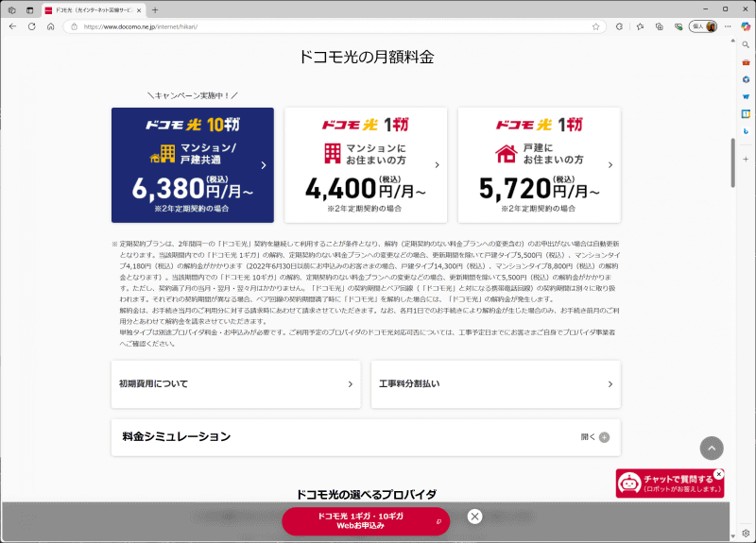Open sidebar settings gear icon
The image size is (756, 543).
(x=746, y=533)
